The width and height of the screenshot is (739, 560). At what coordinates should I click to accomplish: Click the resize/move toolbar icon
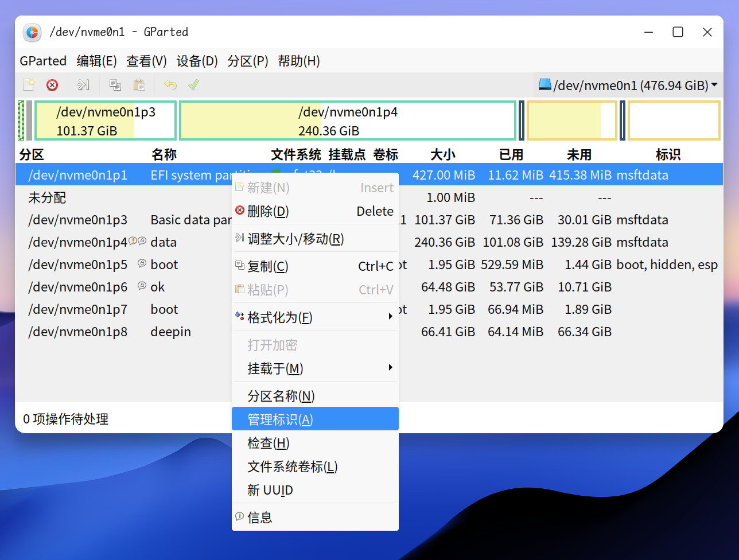click(x=83, y=85)
